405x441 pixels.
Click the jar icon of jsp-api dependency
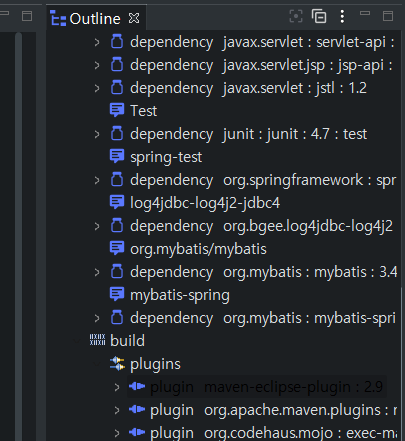(x=117, y=65)
